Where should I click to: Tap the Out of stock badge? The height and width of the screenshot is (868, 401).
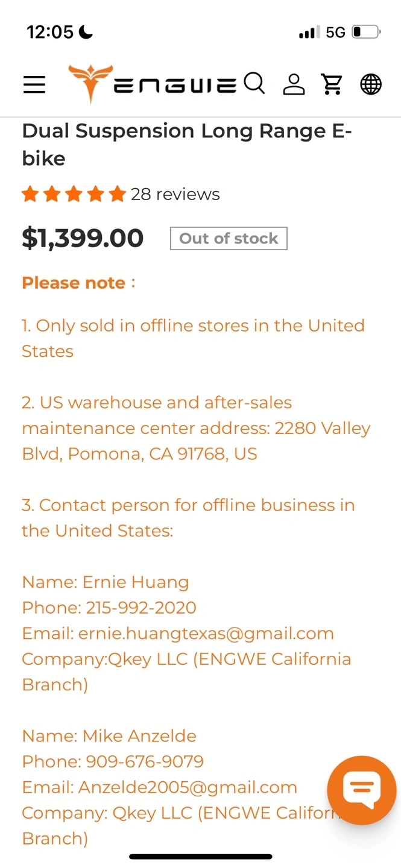(x=229, y=238)
